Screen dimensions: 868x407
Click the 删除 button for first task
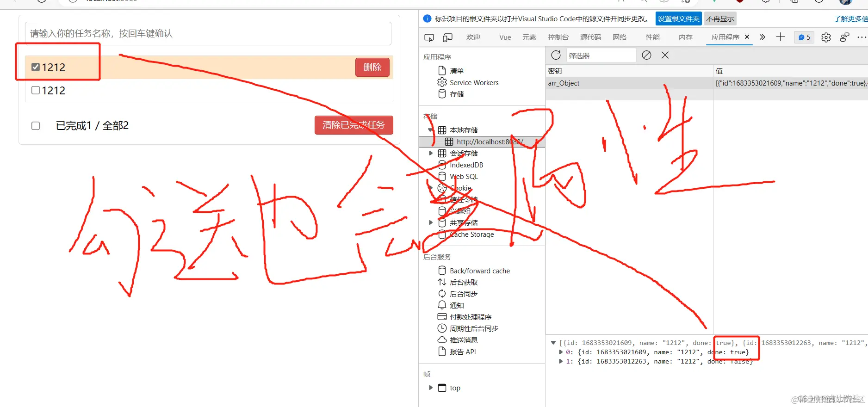coord(372,68)
